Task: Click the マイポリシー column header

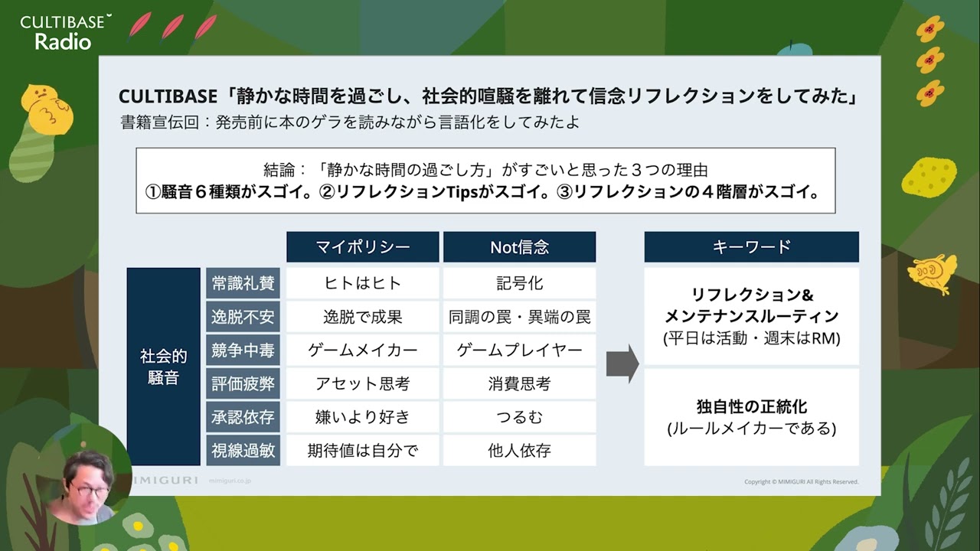Action: [x=363, y=247]
